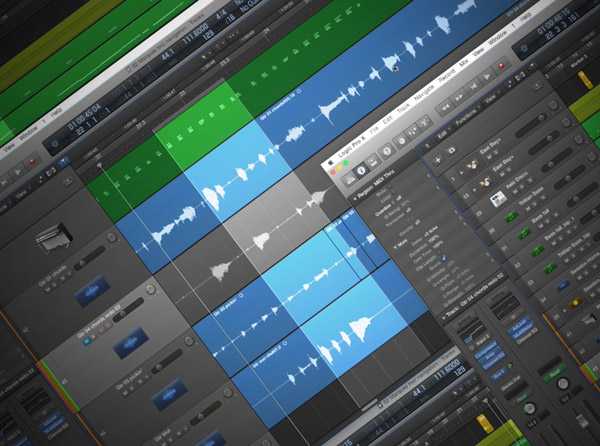Collapse the More section in region inspector
This screenshot has width=600, height=446.
point(397,247)
